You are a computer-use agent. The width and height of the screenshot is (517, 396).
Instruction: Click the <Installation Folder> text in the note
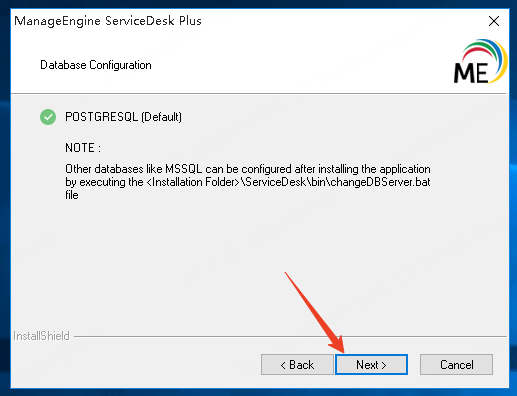[193, 182]
